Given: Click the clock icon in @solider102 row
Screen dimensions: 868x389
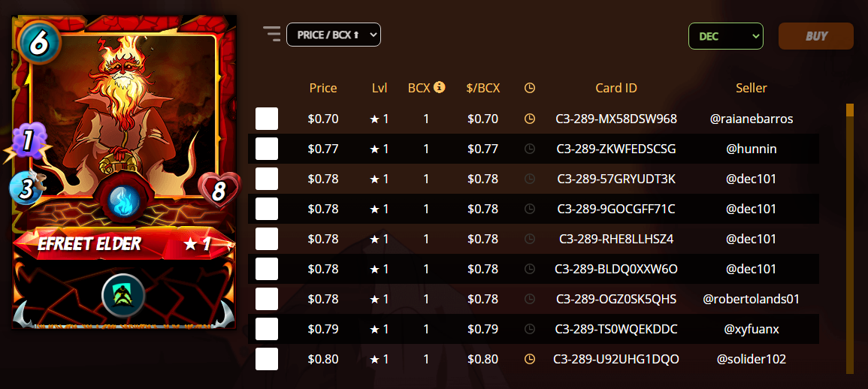Looking at the screenshot, I should pos(530,359).
